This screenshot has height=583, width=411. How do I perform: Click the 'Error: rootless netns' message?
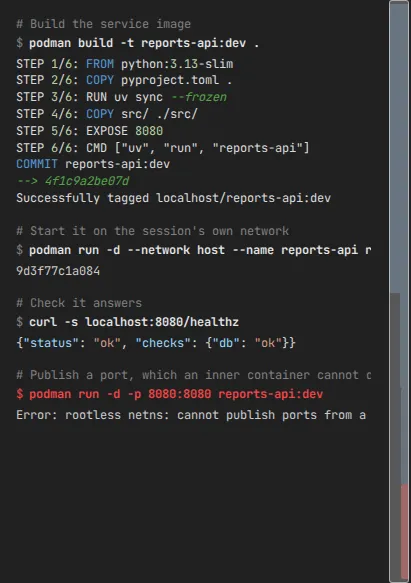click(x=191, y=415)
